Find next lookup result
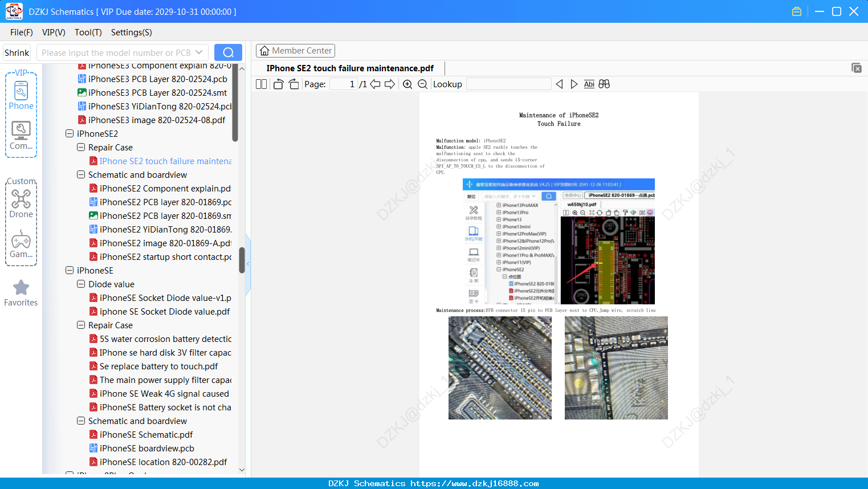The image size is (868, 489). (574, 84)
